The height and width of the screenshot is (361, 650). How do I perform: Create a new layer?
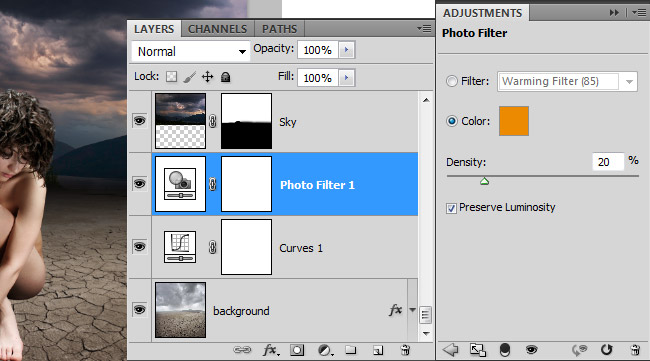378,350
